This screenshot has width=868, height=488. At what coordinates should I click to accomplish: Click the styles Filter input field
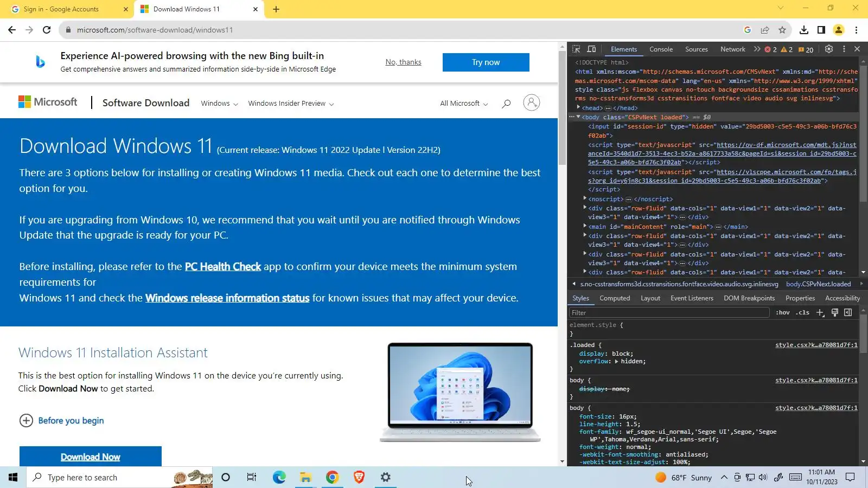pyautogui.click(x=669, y=313)
